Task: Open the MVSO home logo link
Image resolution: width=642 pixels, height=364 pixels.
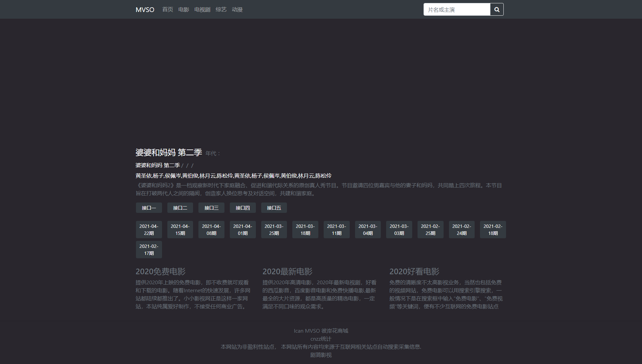Action: (145, 10)
